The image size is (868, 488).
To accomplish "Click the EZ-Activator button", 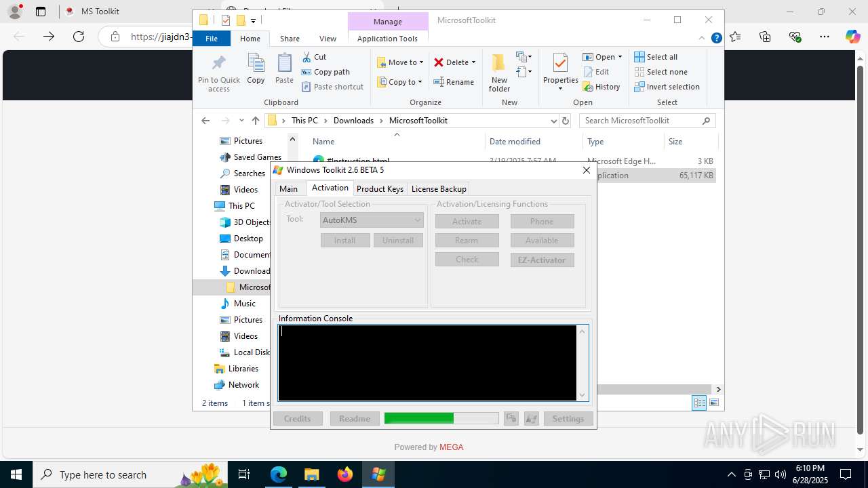I will click(542, 260).
